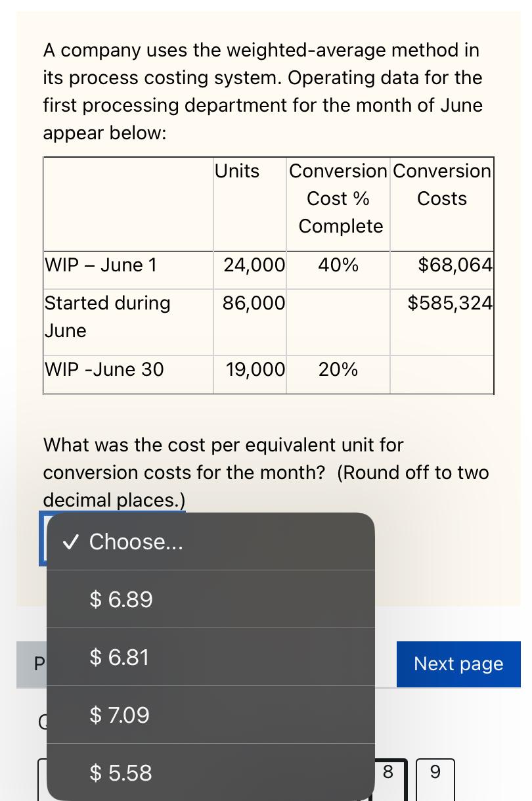Click the number 8 question navigation key
The width and height of the screenshot is (532, 801).
tap(388, 772)
